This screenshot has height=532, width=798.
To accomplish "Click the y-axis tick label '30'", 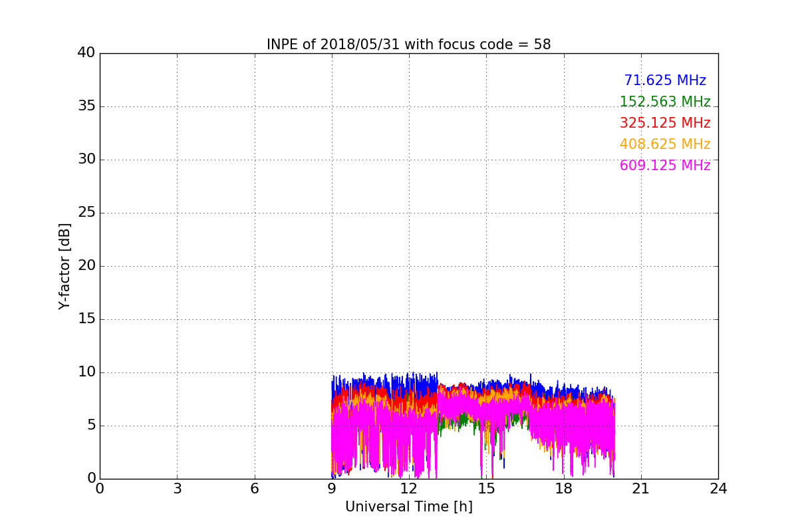I will pyautogui.click(x=86, y=160).
